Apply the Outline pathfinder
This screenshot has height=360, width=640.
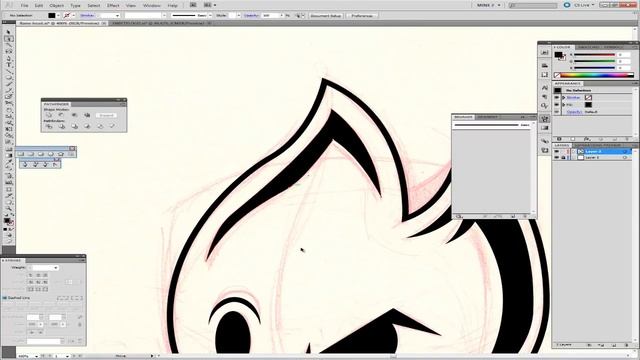point(100,127)
